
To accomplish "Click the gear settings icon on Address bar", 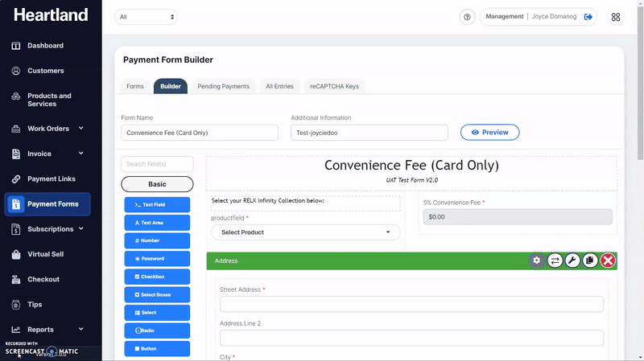I will click(x=537, y=260).
